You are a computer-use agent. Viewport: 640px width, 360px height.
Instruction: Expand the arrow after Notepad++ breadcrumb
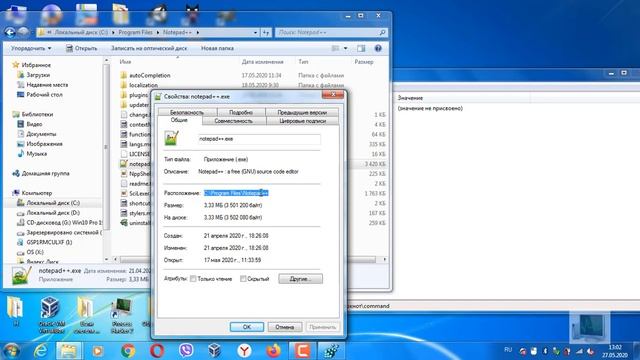point(198,32)
